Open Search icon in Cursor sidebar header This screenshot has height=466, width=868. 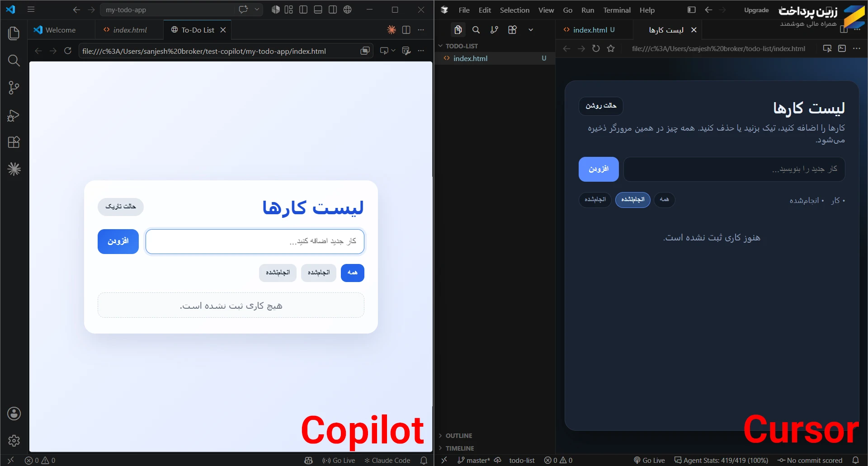[476, 30]
